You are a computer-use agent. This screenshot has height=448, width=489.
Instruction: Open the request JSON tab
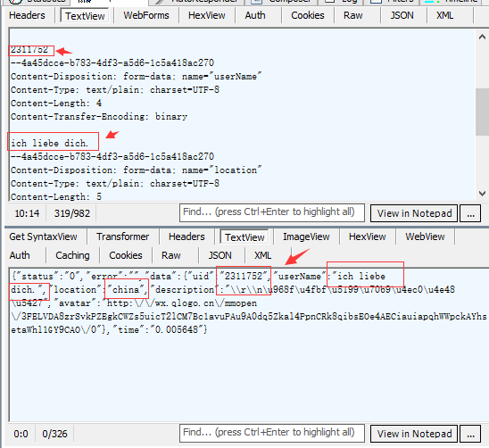(402, 15)
